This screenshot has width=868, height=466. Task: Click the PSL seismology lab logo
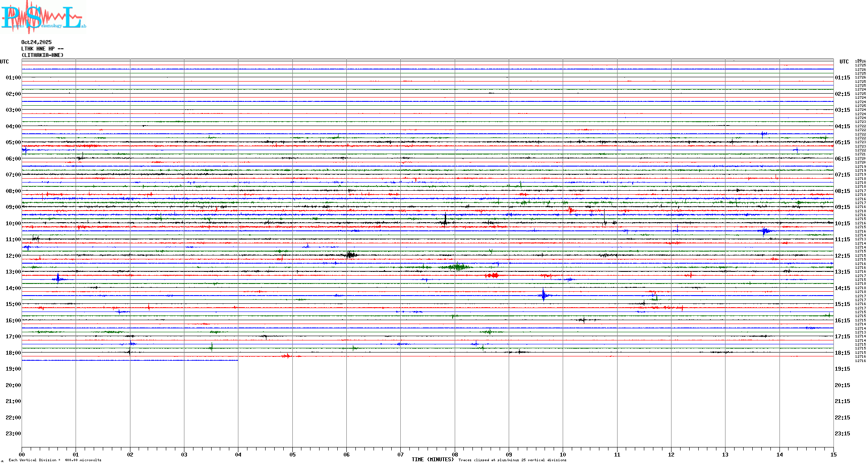43,17
